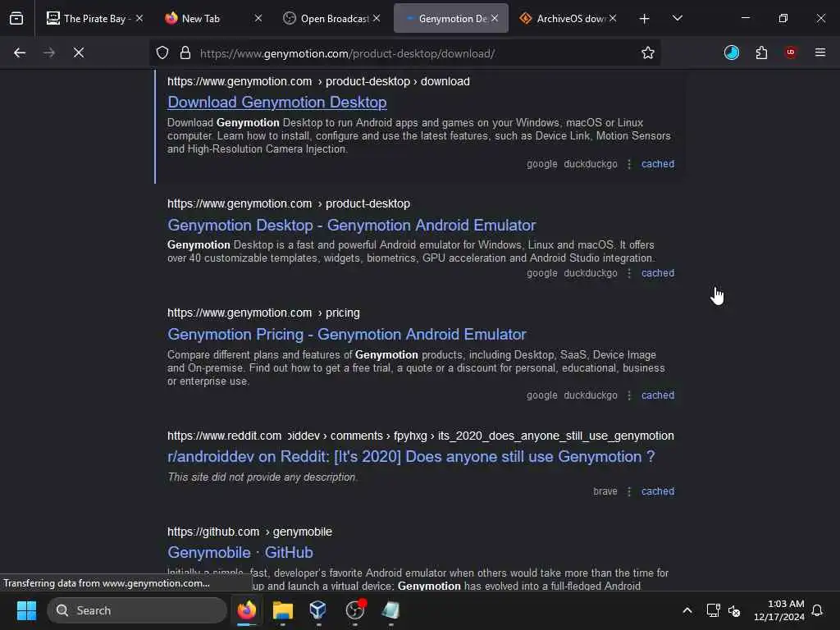Viewport: 840px width, 630px height.
Task: Open Firefox from the taskbar
Action: [x=246, y=610]
